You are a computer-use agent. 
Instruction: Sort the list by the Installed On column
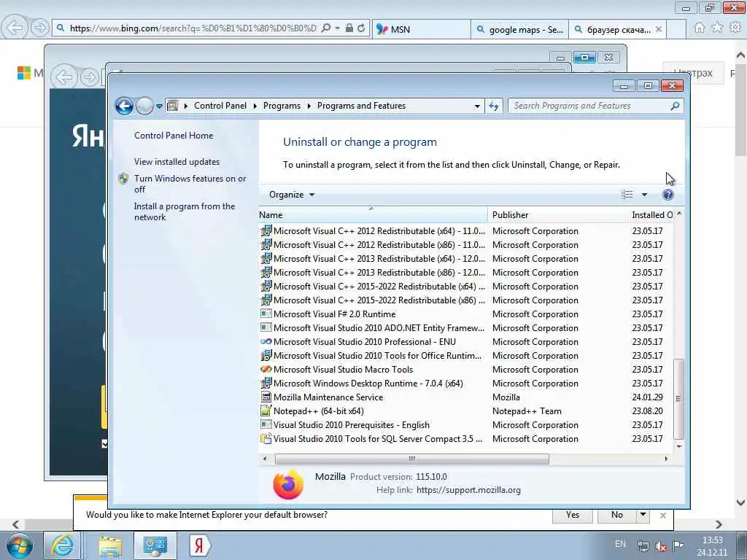coord(651,215)
